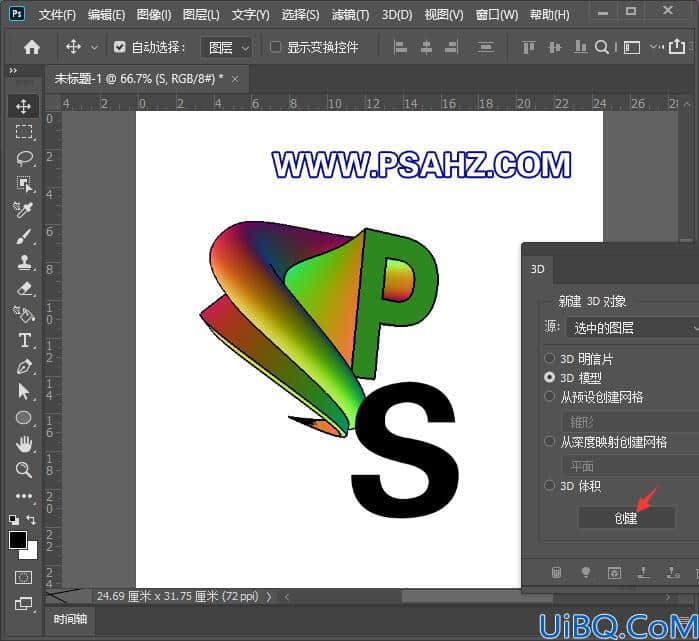Choose 从预设创建网格 radio option
This screenshot has height=641, width=699.
[x=549, y=396]
